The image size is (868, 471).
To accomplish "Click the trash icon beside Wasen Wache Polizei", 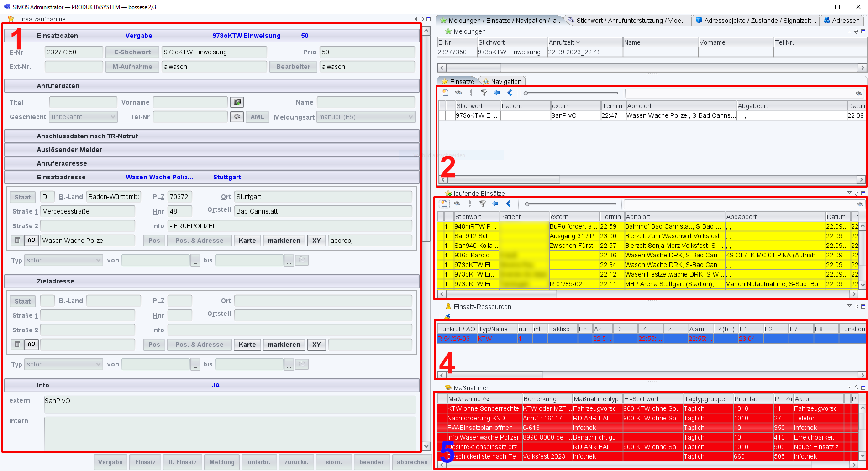I will pyautogui.click(x=17, y=240).
